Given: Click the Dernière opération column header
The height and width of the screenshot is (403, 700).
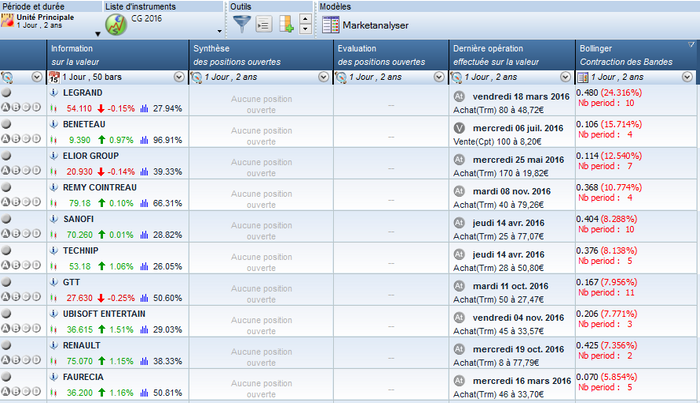Looking at the screenshot, I should tap(512, 55).
